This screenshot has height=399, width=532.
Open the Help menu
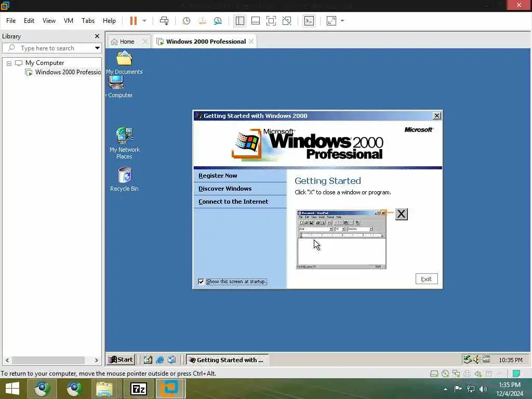109,21
